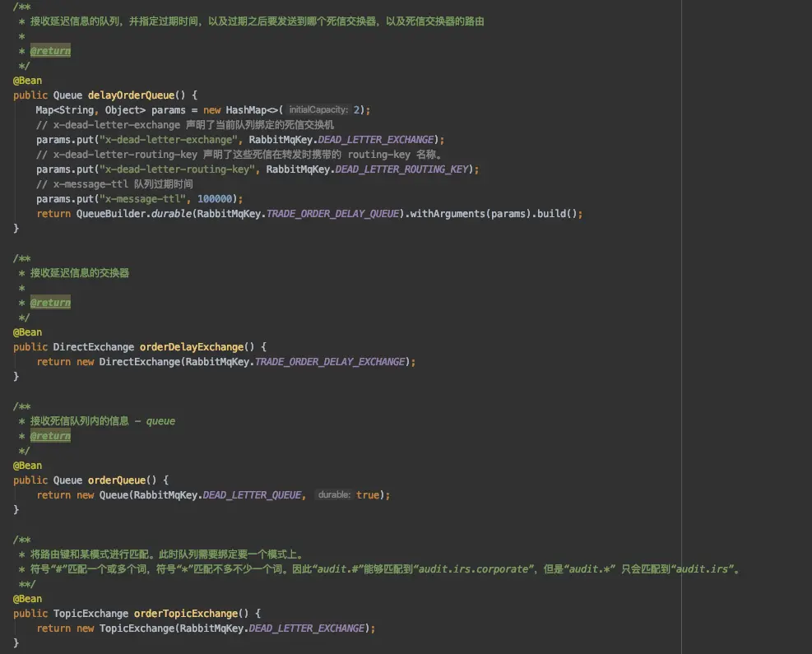Screen dimensions: 812x654
Task: Click the true value in Queue constructor
Action: tap(368, 495)
